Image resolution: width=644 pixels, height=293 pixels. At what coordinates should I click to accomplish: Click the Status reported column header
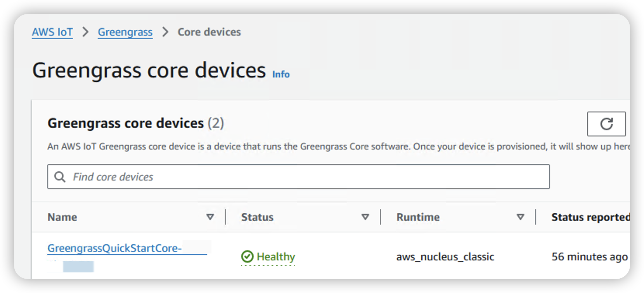point(590,217)
